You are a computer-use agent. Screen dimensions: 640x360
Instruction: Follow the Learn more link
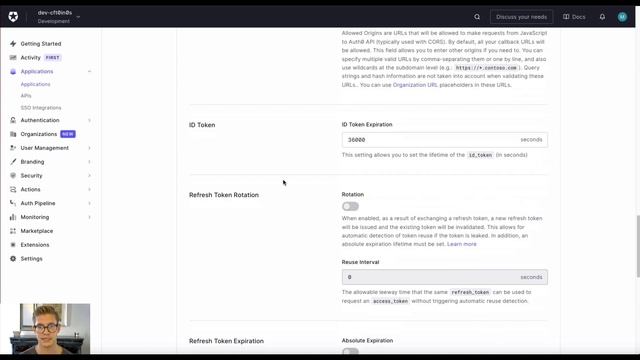coord(462,244)
